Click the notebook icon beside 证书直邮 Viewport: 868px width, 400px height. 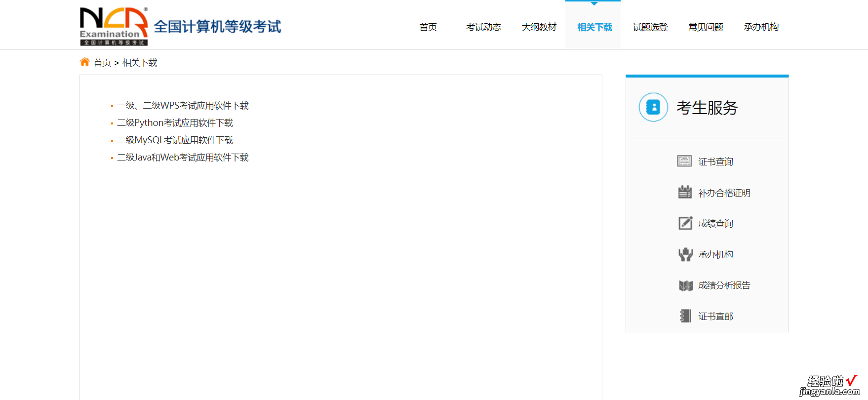pos(685,316)
